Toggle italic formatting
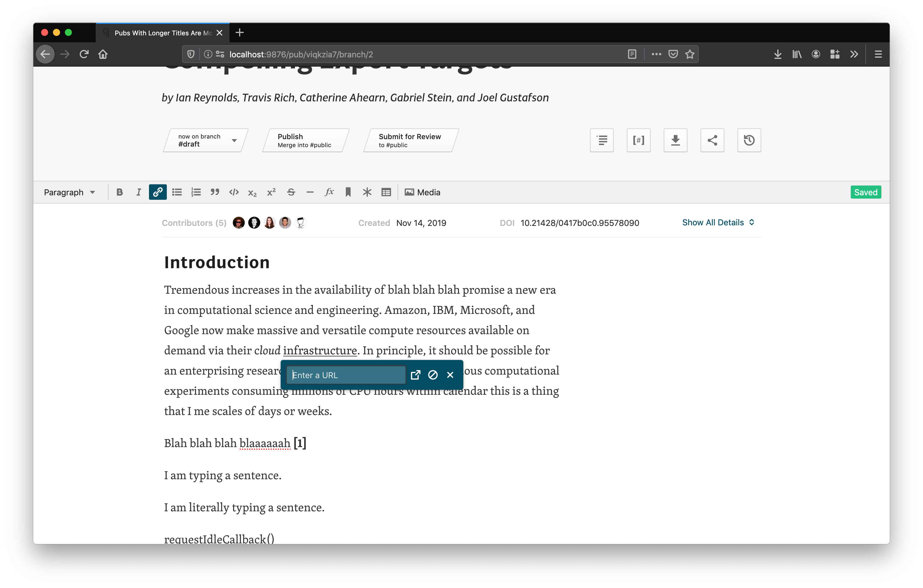Screen dimensions: 923x588 point(138,192)
